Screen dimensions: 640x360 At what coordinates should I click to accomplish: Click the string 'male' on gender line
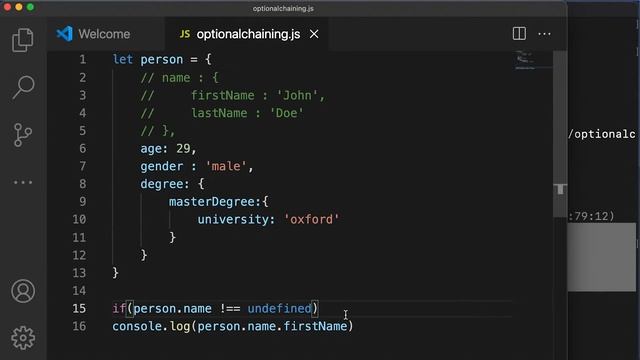[x=226, y=167]
